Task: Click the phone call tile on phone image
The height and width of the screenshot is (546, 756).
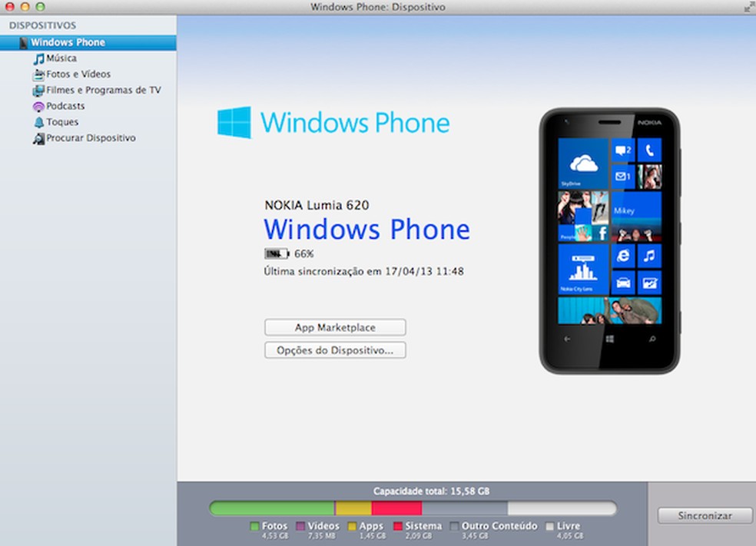Action: coord(649,151)
